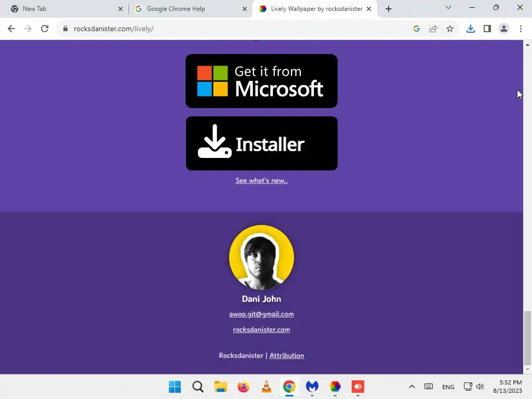This screenshot has width=532, height=399.
Task: Open the Attribution link
Action: 287,355
